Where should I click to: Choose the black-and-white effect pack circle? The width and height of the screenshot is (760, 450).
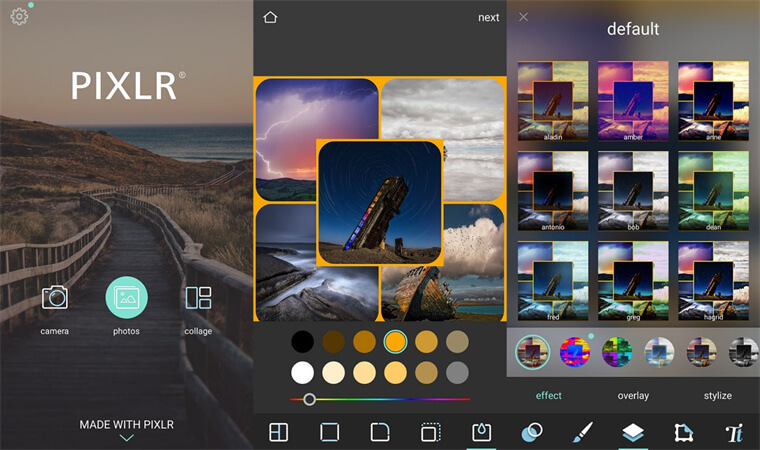coord(744,352)
